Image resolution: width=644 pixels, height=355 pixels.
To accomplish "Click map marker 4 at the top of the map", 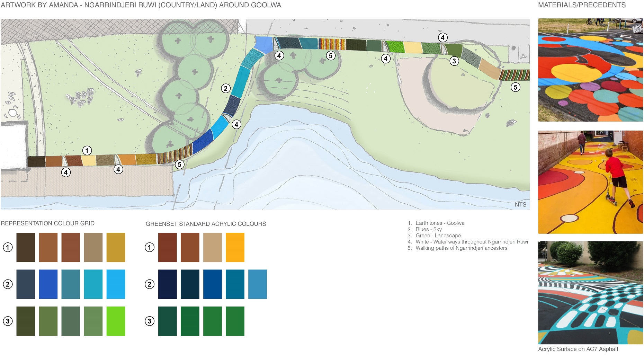I will coord(443,38).
